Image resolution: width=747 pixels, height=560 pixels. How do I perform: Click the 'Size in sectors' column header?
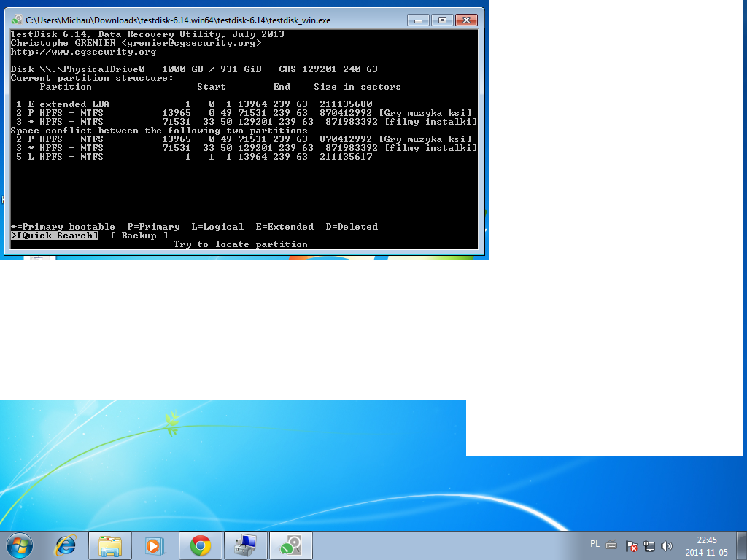pos(357,87)
